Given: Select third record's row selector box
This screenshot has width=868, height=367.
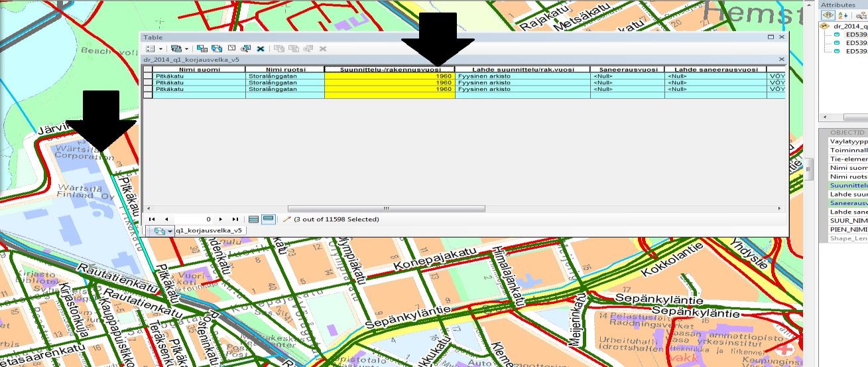Looking at the screenshot, I should pyautogui.click(x=148, y=89).
